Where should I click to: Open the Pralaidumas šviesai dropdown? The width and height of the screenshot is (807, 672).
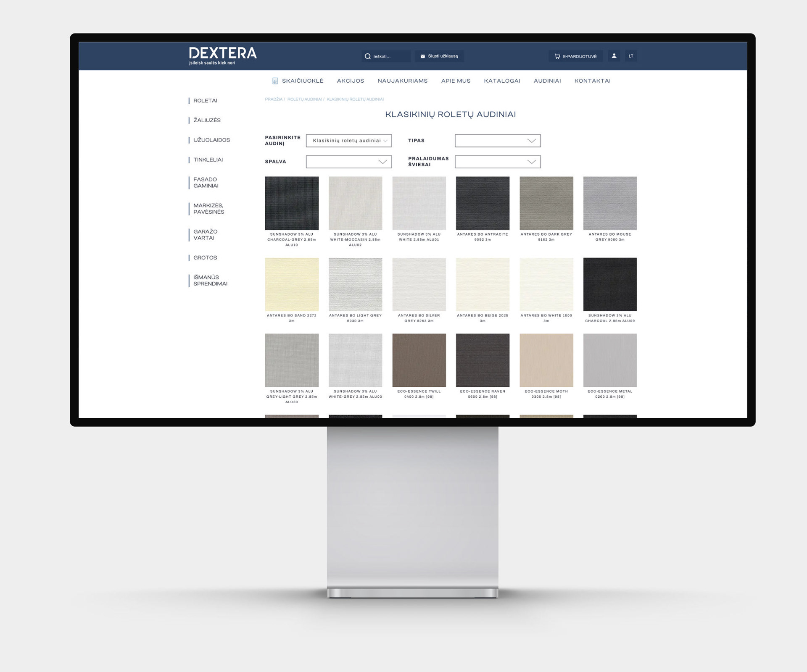pyautogui.click(x=498, y=162)
